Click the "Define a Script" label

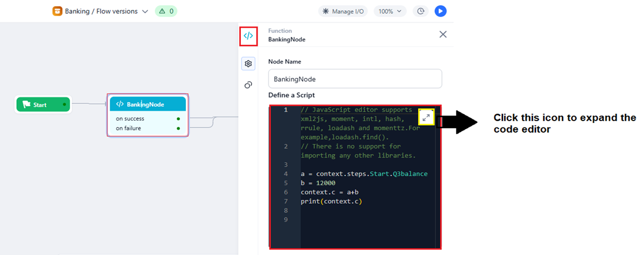point(292,95)
